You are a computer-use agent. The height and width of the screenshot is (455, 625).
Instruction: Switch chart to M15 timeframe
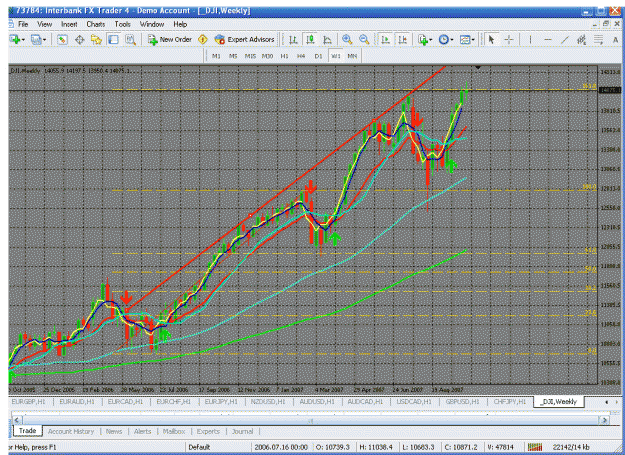[250, 56]
